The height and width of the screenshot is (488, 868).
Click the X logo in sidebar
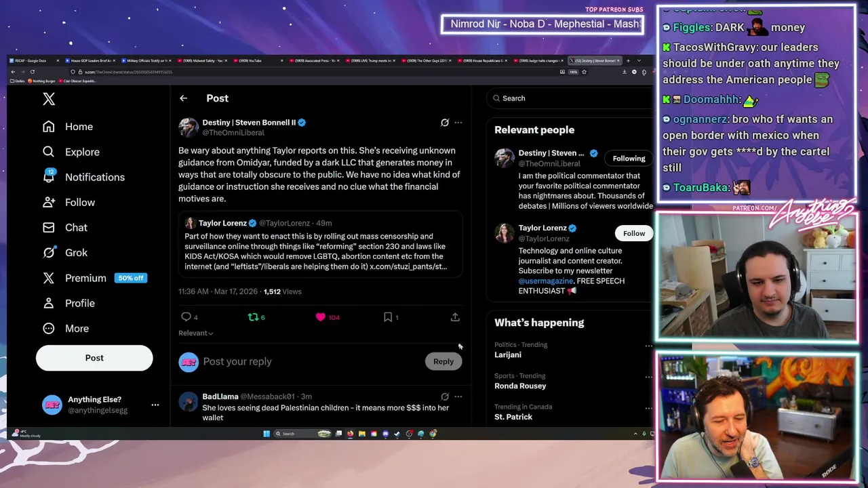point(49,99)
